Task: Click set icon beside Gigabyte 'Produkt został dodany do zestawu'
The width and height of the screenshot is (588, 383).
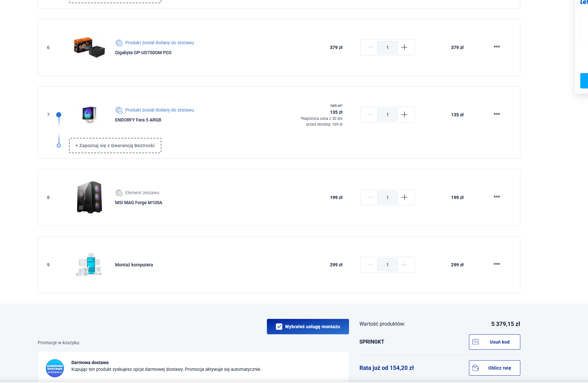Action: click(x=119, y=43)
